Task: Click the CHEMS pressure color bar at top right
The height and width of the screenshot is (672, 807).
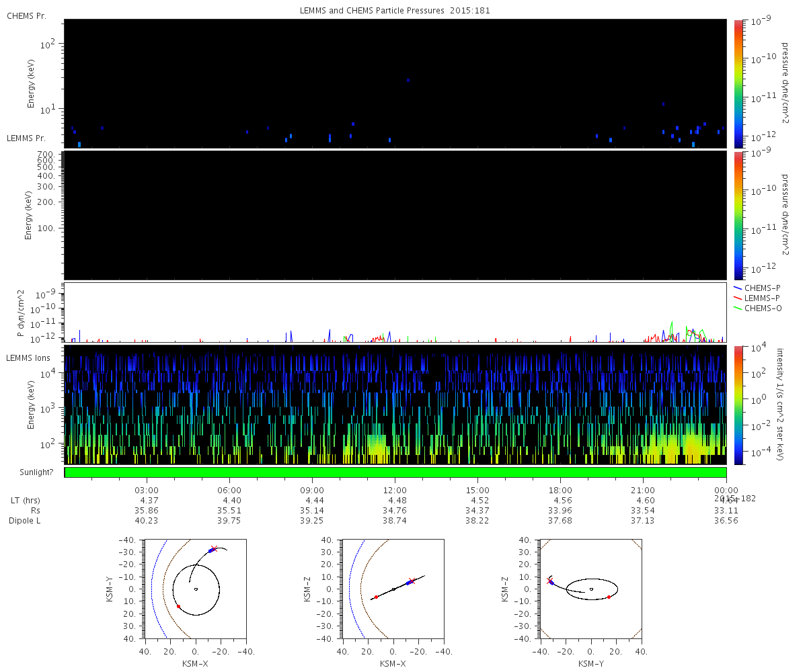Action: coord(738,83)
